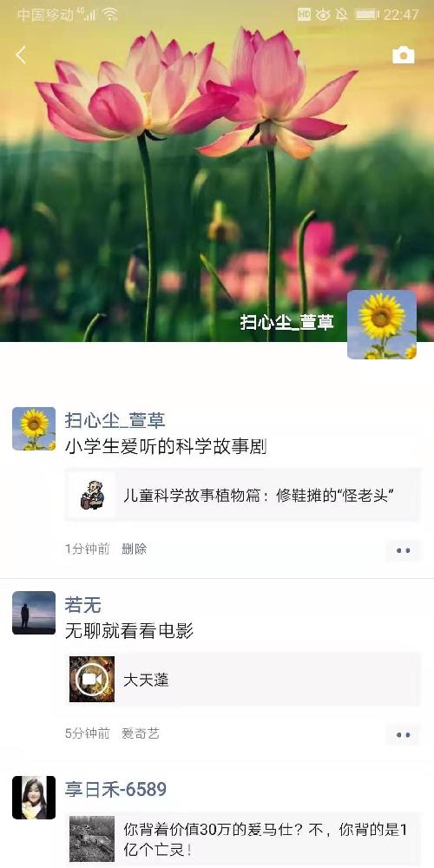Open username 享日禾-6589
Screen dimensions: 434x868
click(115, 789)
